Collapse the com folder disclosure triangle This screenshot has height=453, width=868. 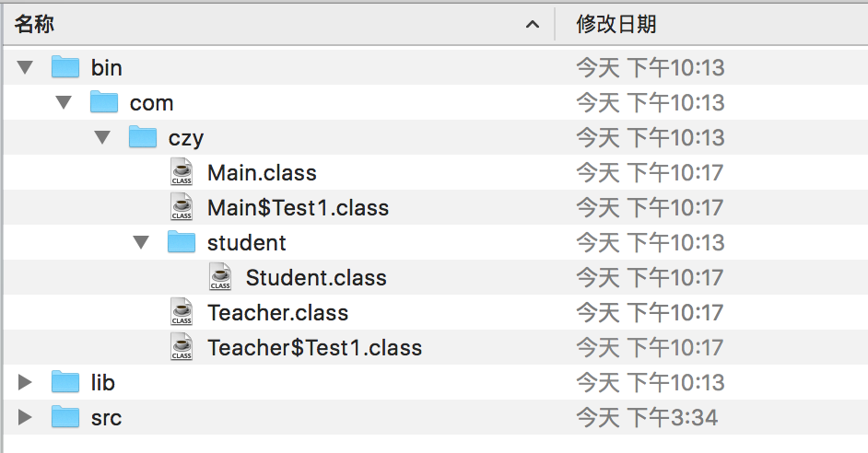click(x=64, y=102)
